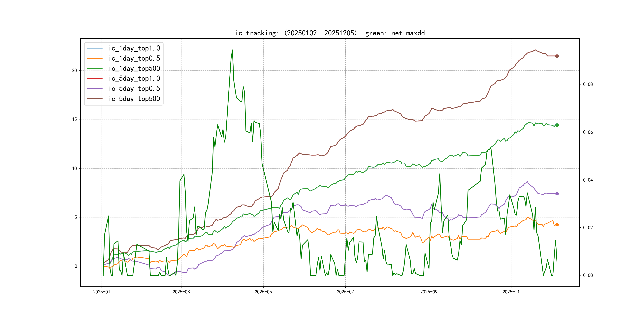The width and height of the screenshot is (644, 322).
Task: Click the 2025-05 x-axis tick label
Action: point(263,292)
